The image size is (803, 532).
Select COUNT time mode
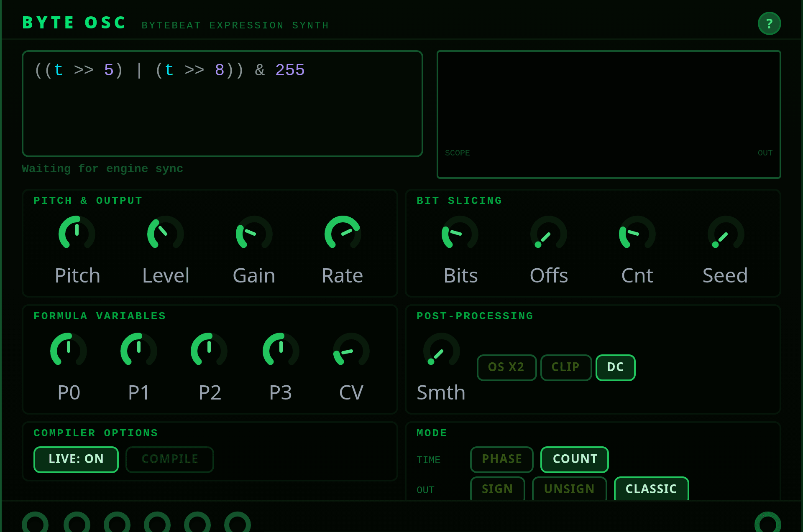tap(574, 459)
